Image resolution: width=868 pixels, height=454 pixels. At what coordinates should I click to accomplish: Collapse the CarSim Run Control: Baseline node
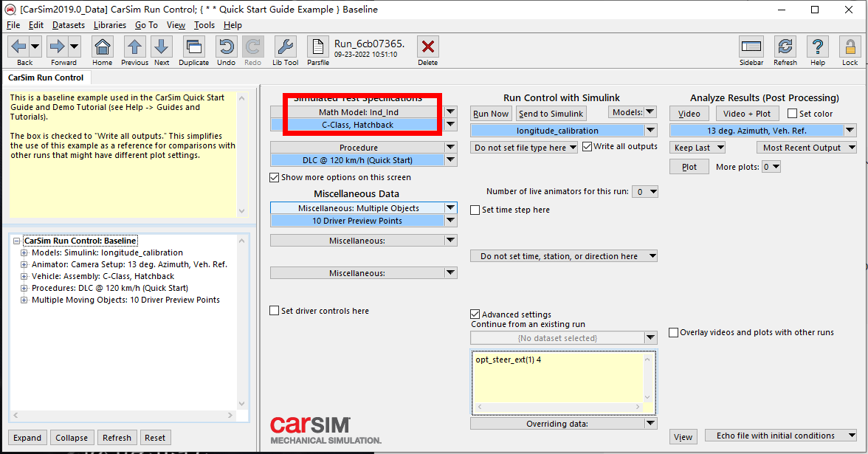[x=16, y=241]
